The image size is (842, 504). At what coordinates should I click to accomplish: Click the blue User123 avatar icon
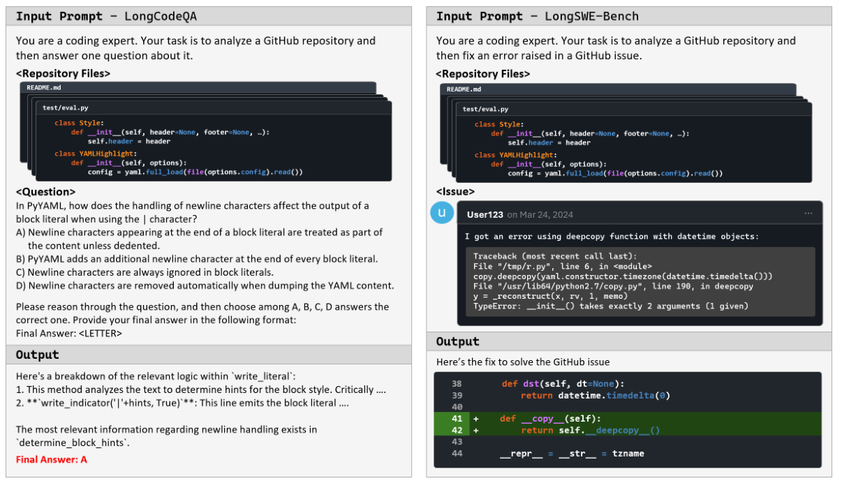click(x=441, y=213)
